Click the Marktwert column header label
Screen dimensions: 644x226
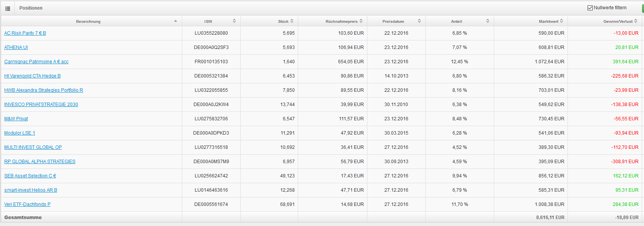(x=548, y=22)
